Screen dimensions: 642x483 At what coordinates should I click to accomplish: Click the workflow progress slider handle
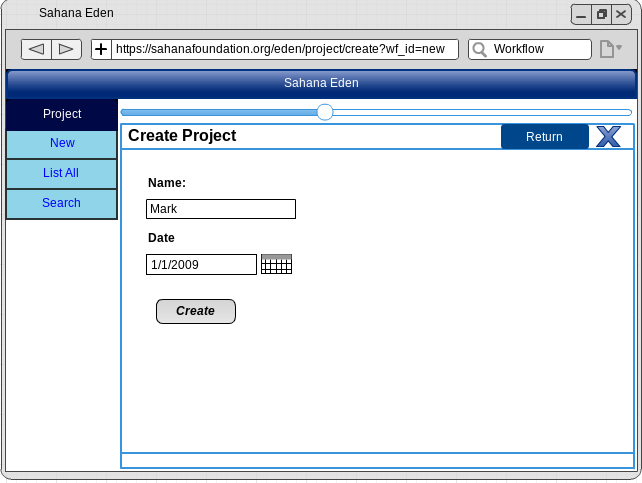(325, 112)
